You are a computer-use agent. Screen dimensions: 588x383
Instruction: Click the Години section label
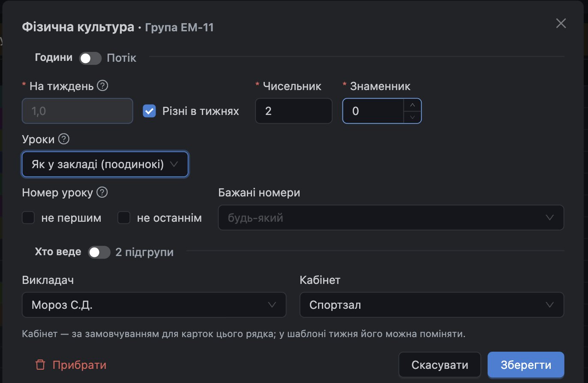pos(54,57)
